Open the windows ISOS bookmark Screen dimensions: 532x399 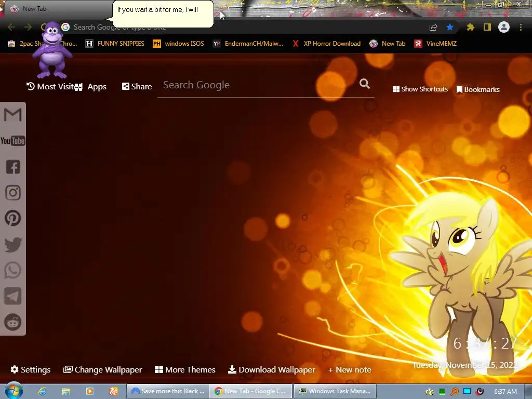coord(179,44)
